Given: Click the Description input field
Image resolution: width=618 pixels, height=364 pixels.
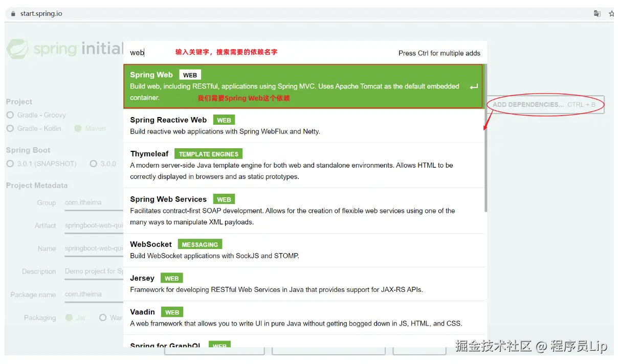Looking at the screenshot, I should 94,273.
